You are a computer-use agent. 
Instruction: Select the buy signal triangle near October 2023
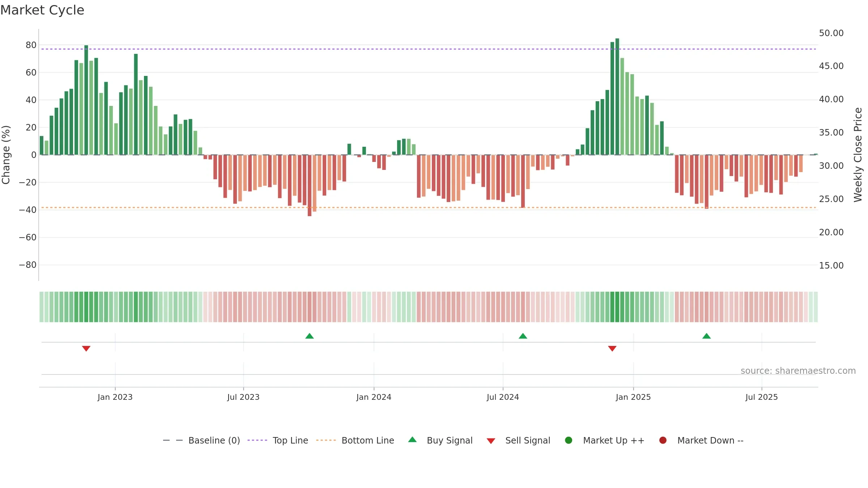[x=310, y=336]
